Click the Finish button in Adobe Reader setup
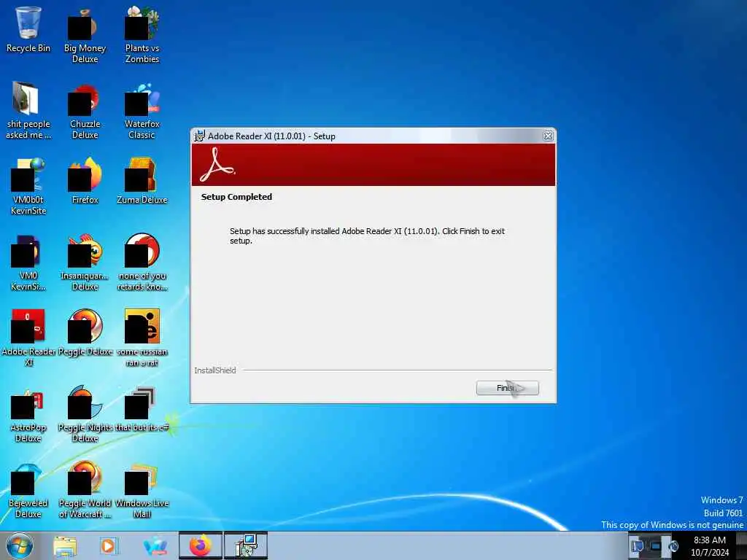Image resolution: width=747 pixels, height=560 pixels. click(x=508, y=388)
